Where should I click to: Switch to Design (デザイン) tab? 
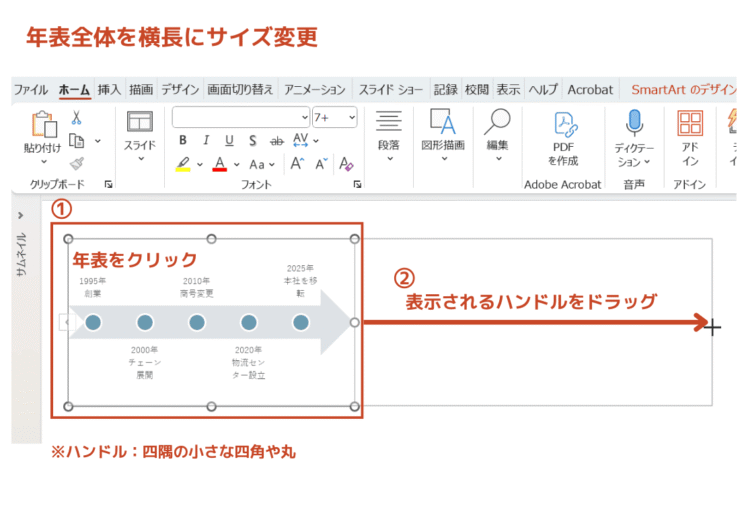[180, 90]
